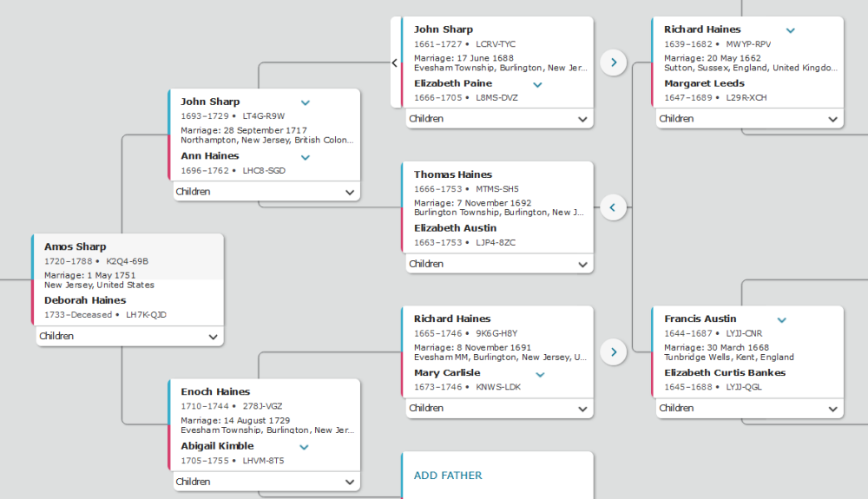Expand Children under Richard Haines 1639

(x=750, y=119)
